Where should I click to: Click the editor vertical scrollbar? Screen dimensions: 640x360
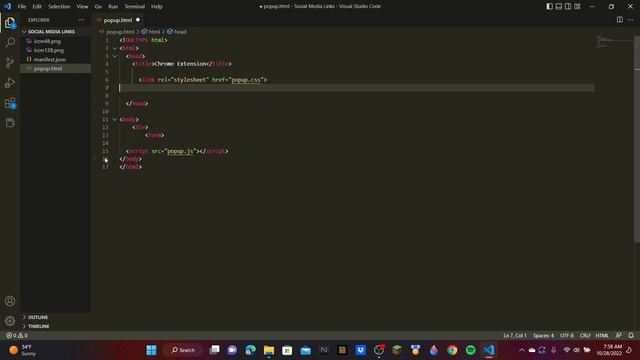click(637, 139)
